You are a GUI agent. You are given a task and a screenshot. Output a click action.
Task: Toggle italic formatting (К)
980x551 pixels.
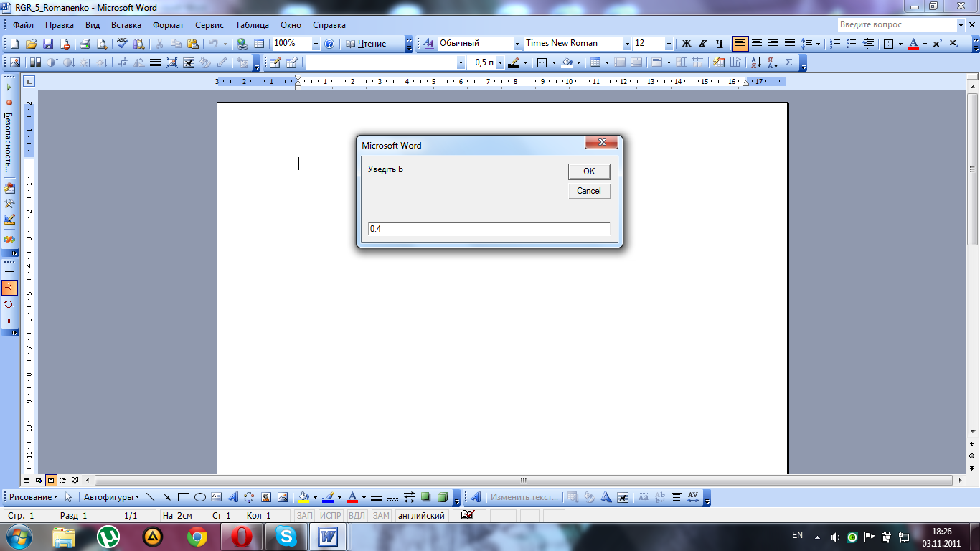coord(702,44)
